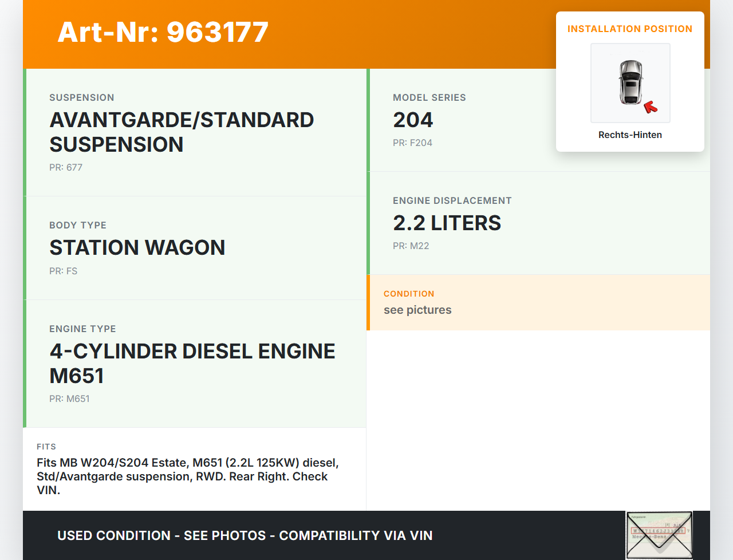
Task: Click the PR: M22 displacement code
Action: coord(411,246)
